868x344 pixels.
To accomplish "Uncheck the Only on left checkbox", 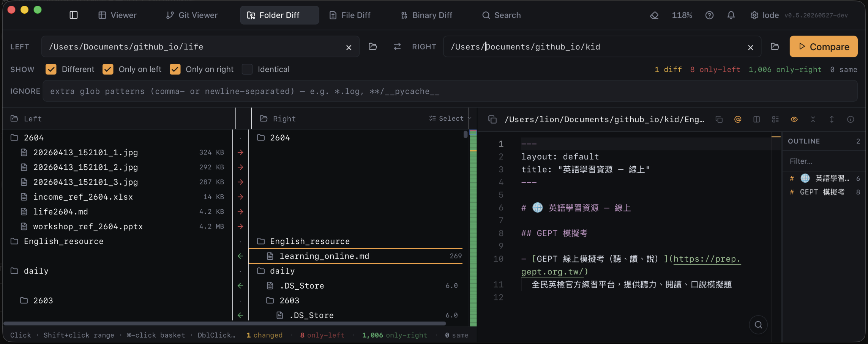I will [x=108, y=69].
